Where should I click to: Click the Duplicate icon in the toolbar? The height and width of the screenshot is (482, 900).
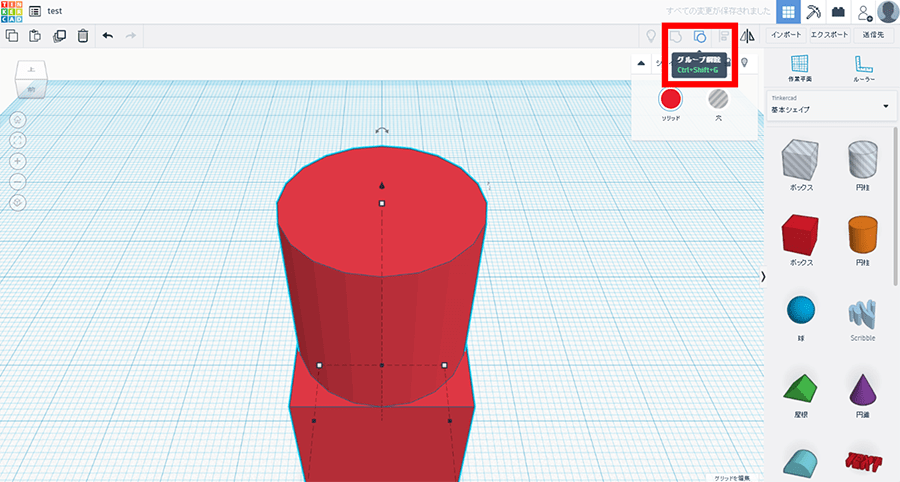tap(59, 36)
